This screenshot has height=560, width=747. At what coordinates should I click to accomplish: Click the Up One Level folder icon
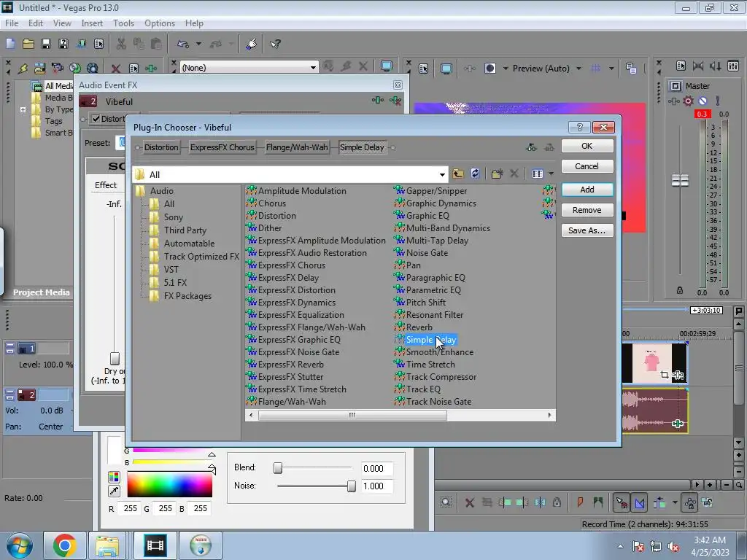[458, 174]
